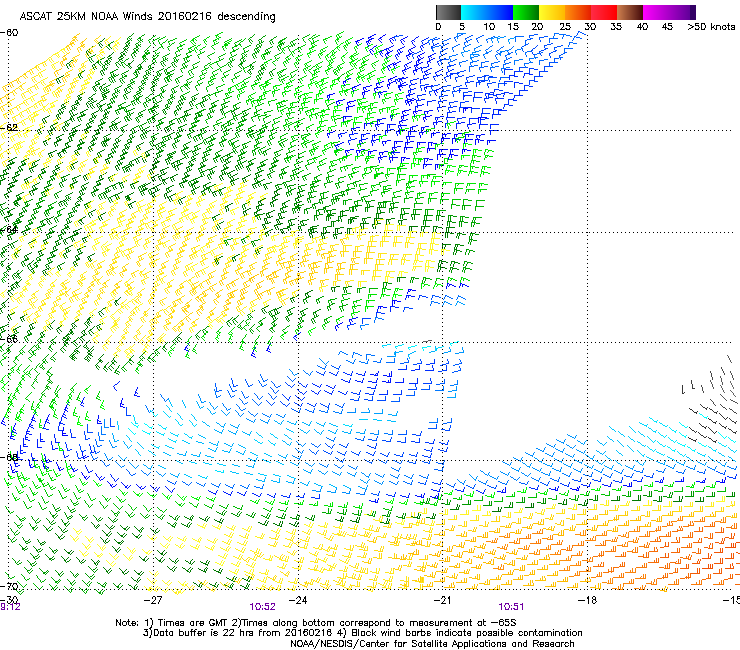Screen dimensions: 740x650
Task: Click the latitude label '-64'
Action: tap(9, 230)
